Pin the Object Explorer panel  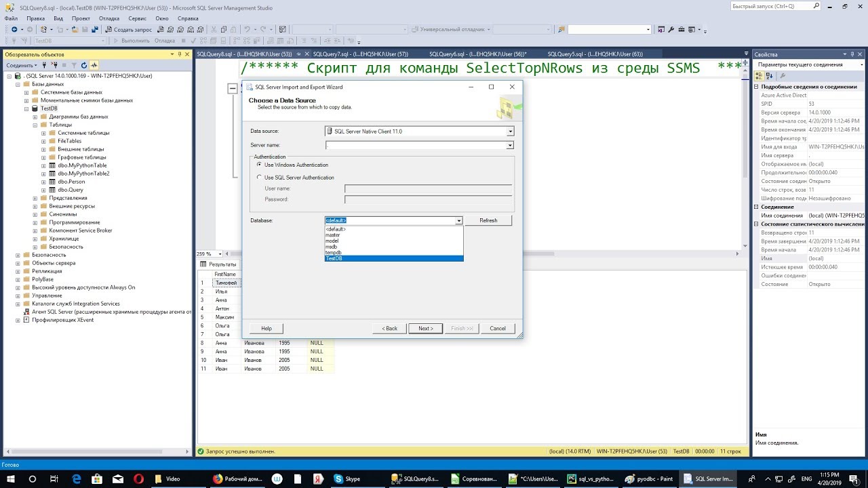coord(179,54)
